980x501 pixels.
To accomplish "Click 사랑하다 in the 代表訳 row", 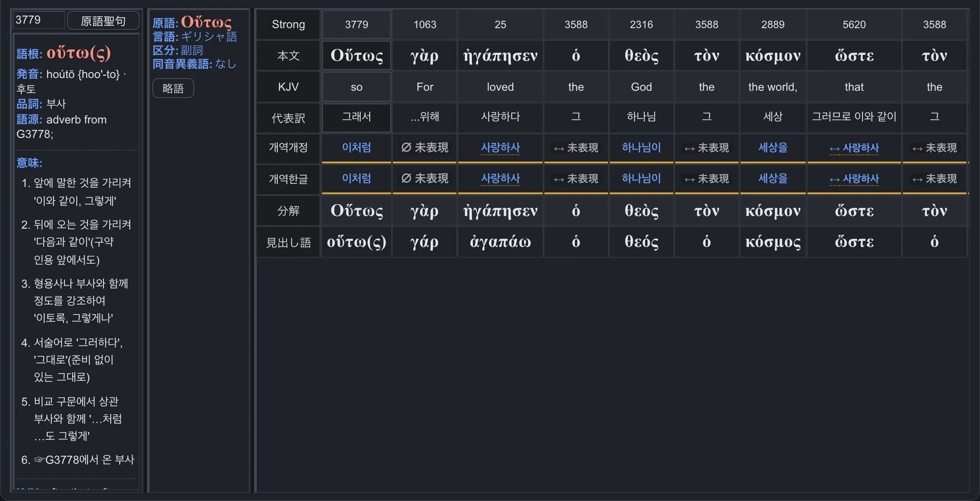I will point(500,117).
